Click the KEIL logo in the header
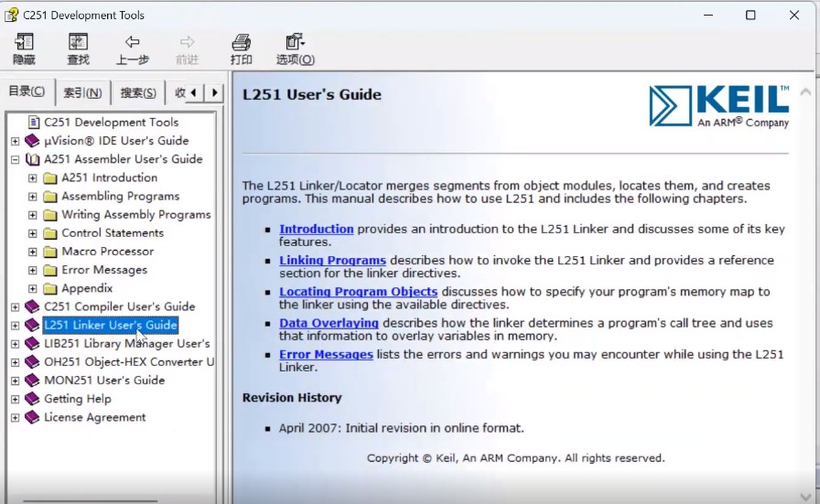820x504 pixels. 719,106
